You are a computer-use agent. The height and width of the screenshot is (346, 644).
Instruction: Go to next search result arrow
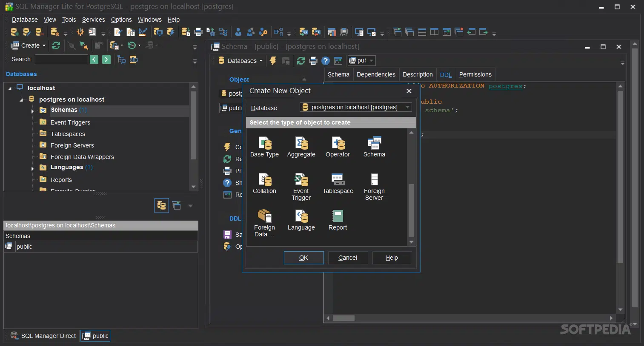point(106,60)
